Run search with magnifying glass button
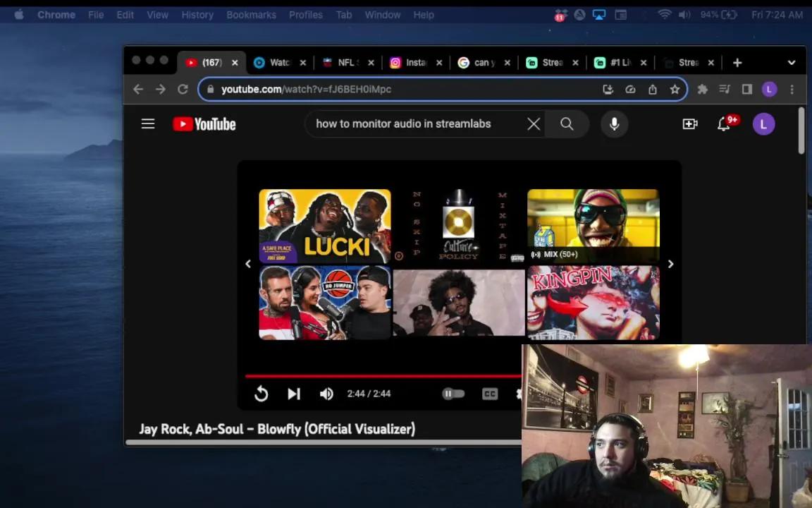This screenshot has height=508, width=812. (567, 124)
